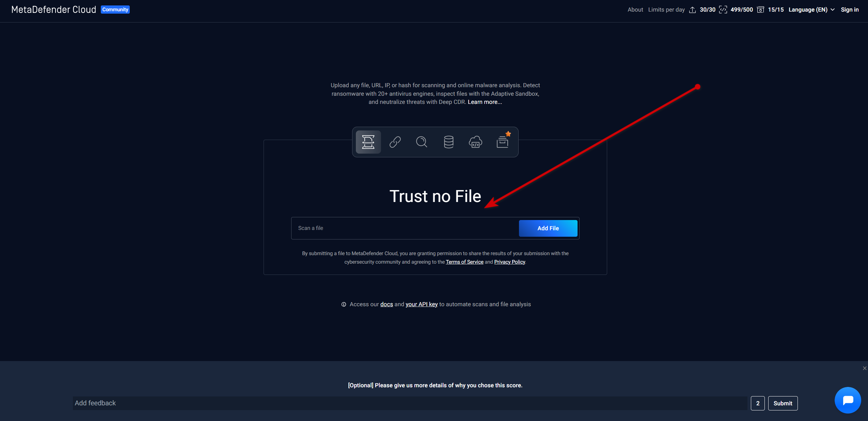Click the upload limit icon beside 30/30
This screenshot has width=868, height=421.
692,10
